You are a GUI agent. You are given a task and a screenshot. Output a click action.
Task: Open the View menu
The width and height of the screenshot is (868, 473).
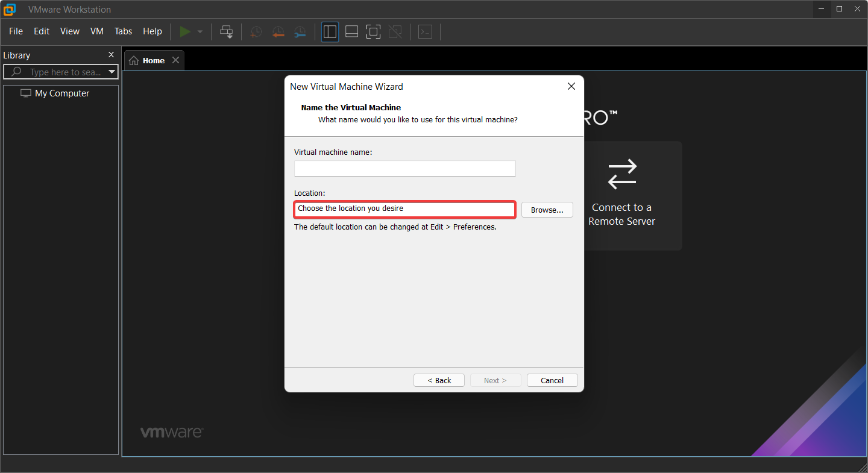coord(70,31)
